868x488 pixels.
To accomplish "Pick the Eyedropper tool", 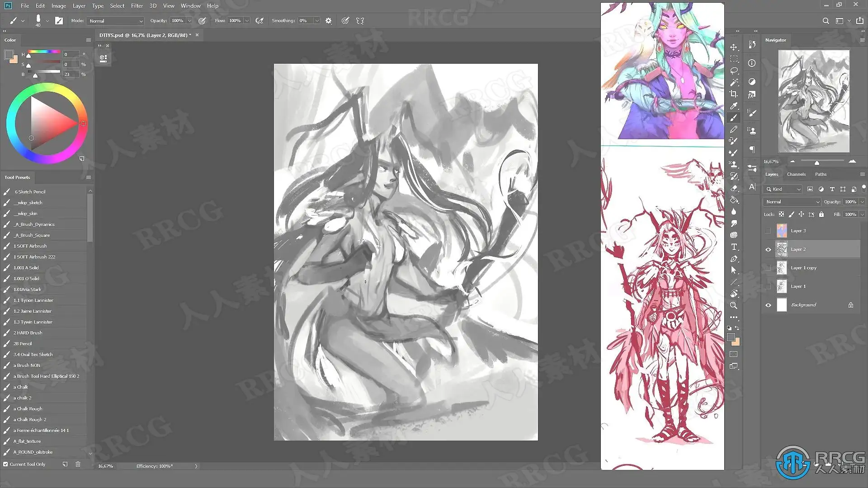I will [734, 106].
